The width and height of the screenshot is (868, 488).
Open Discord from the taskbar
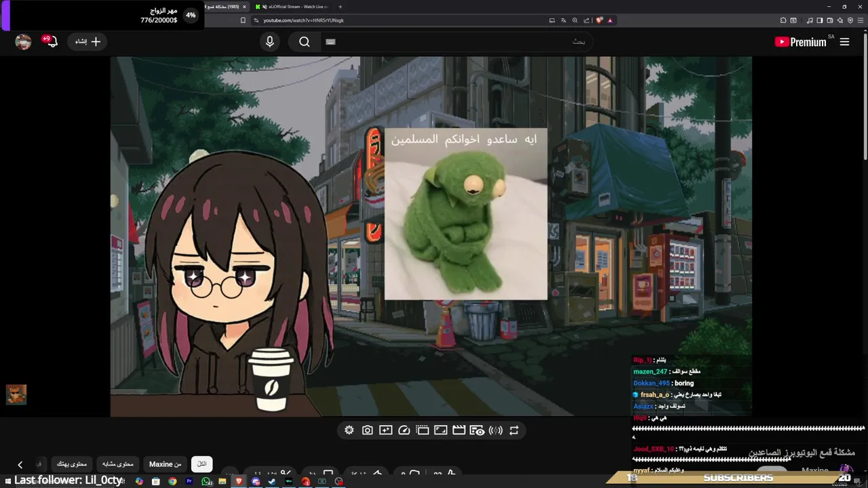tap(256, 481)
